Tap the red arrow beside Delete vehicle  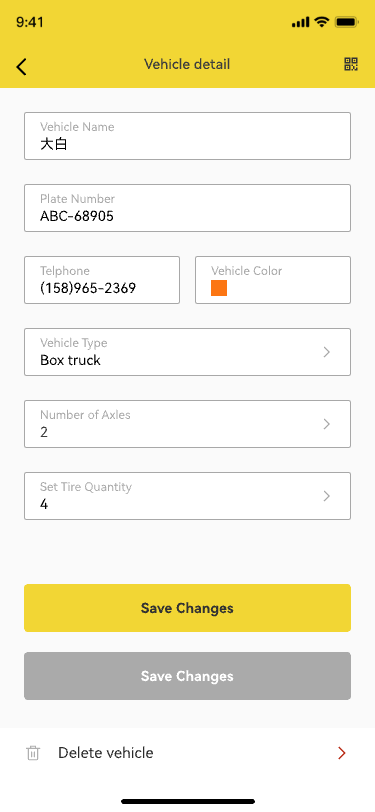click(342, 753)
